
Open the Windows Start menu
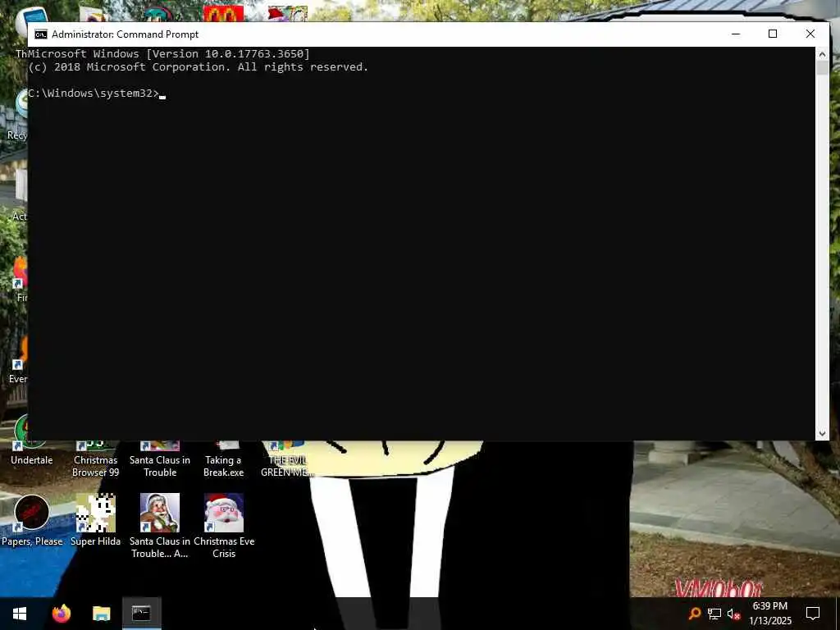pos(20,614)
